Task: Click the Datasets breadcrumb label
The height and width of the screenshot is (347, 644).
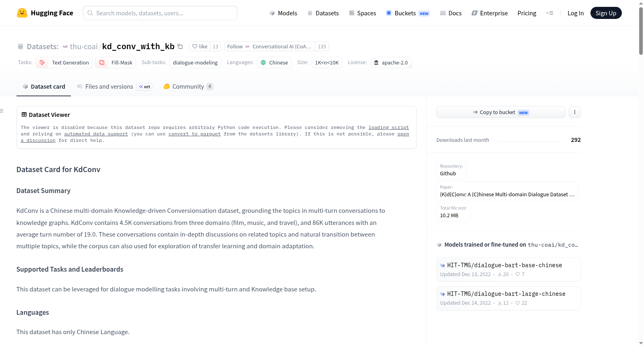Action: pos(43,46)
